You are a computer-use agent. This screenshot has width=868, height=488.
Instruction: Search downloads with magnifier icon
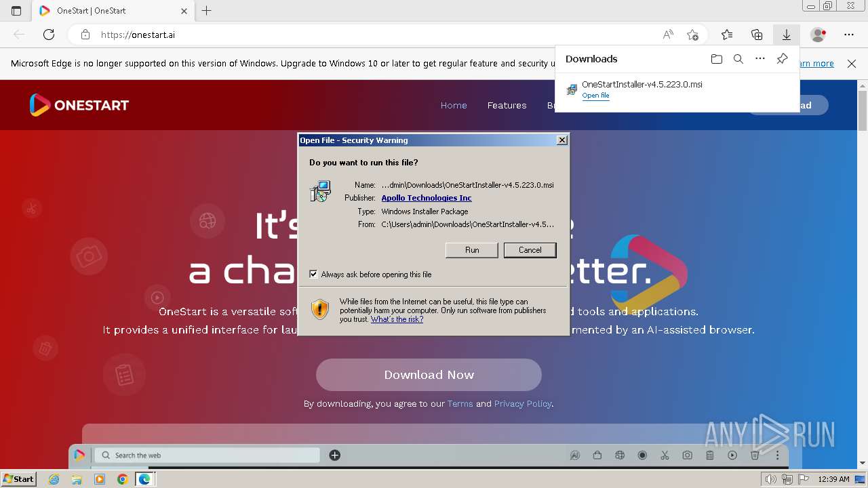[738, 59]
